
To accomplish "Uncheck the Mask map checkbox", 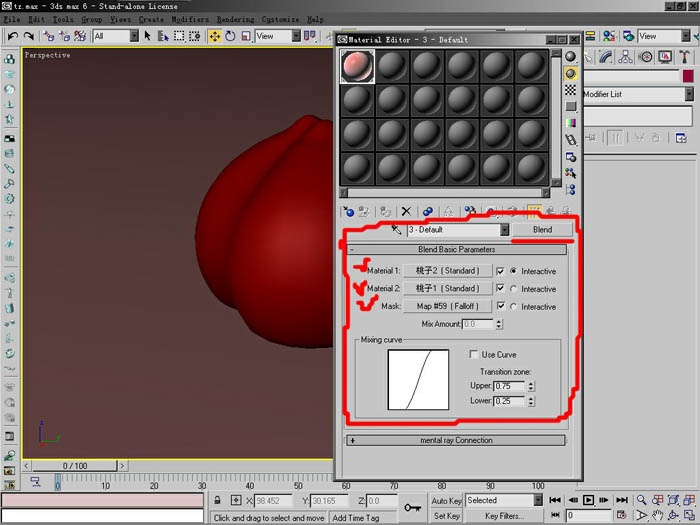I will point(500,306).
